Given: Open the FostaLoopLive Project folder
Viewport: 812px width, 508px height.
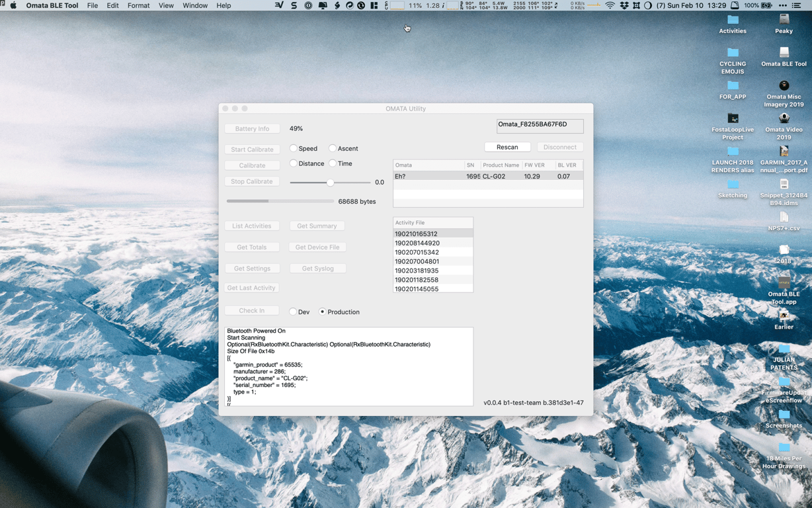Looking at the screenshot, I should (733, 118).
